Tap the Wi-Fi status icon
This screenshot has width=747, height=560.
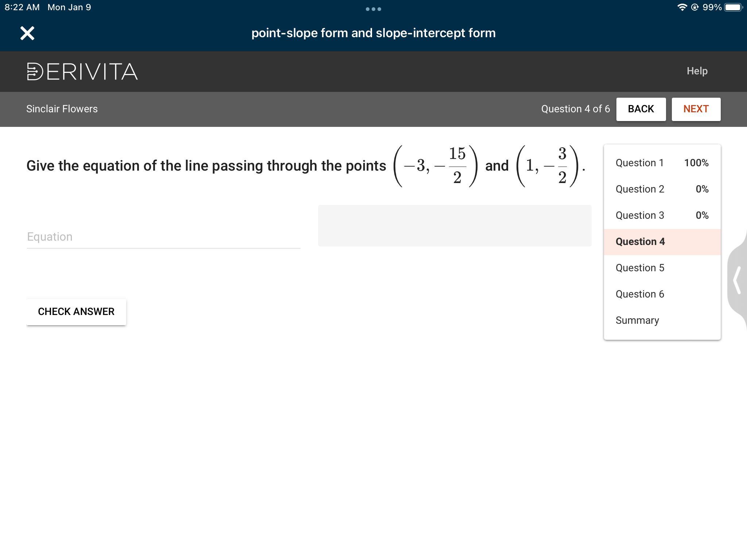tap(681, 7)
